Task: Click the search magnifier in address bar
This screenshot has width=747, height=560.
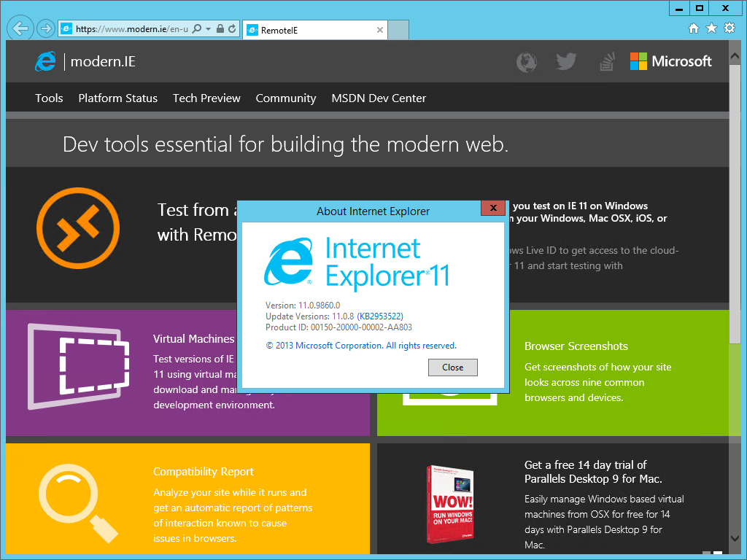Action: tap(196, 29)
